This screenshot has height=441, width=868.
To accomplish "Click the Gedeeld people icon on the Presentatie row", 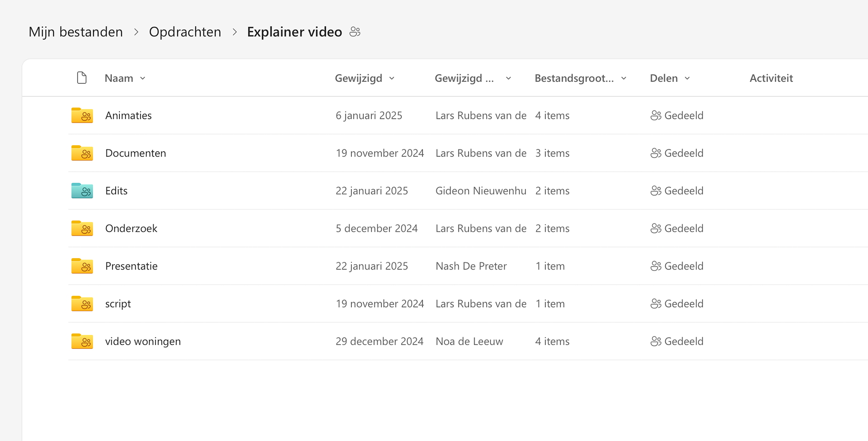I will pyautogui.click(x=655, y=266).
